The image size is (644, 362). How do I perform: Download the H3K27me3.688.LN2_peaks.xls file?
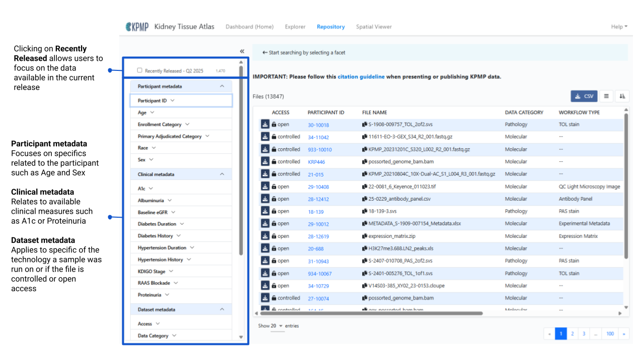click(x=265, y=248)
